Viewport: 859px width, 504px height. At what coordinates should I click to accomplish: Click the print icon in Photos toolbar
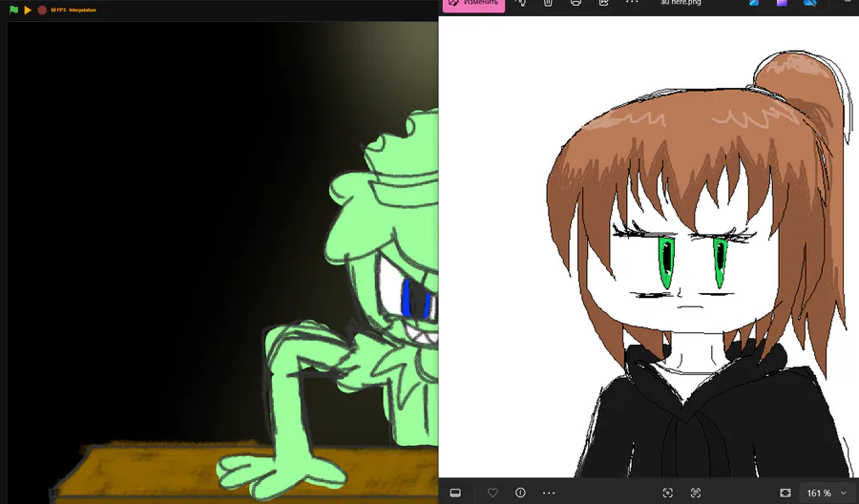(x=576, y=3)
